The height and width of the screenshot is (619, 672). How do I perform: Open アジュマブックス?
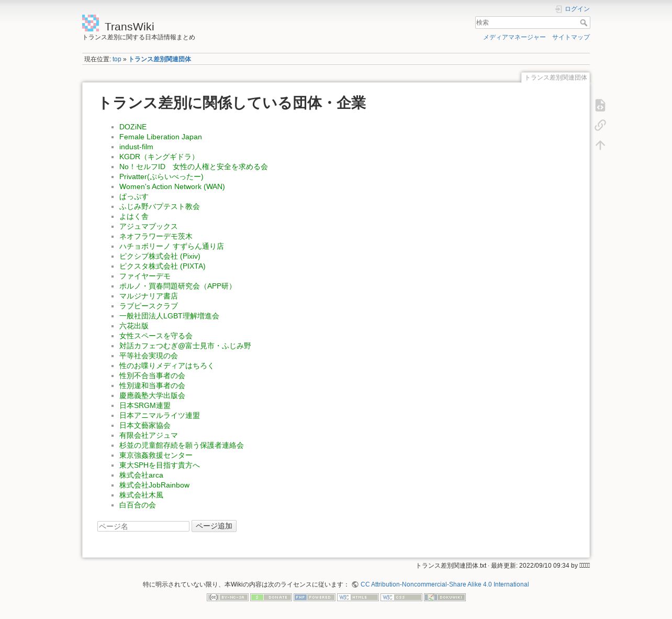coord(149,226)
